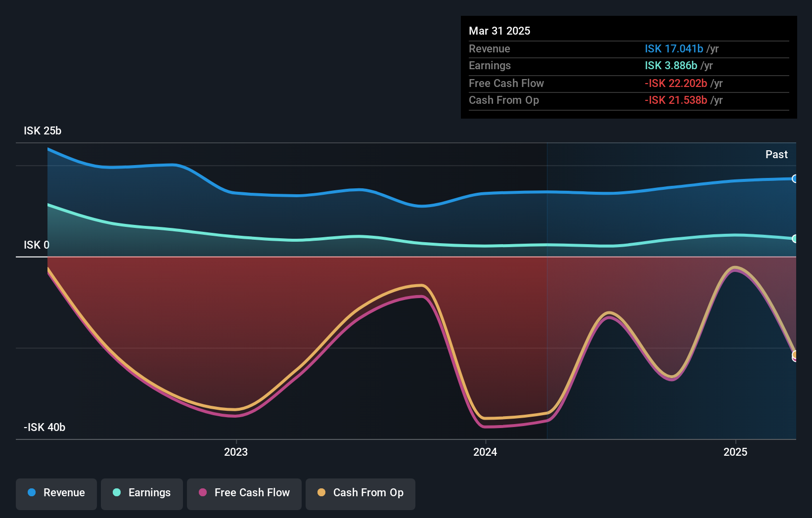Click the ISK 3.886b earnings value

click(x=671, y=65)
